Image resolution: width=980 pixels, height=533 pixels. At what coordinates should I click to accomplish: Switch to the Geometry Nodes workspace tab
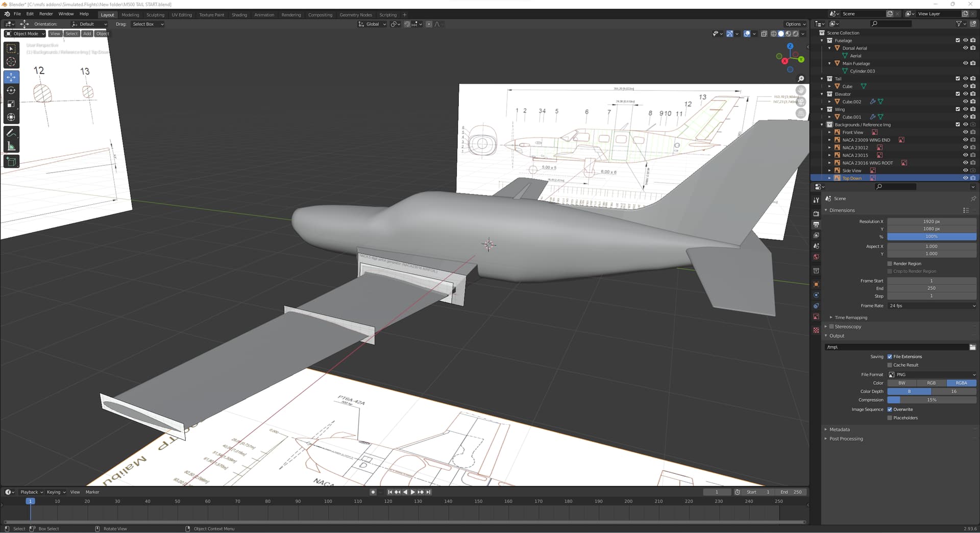(356, 15)
